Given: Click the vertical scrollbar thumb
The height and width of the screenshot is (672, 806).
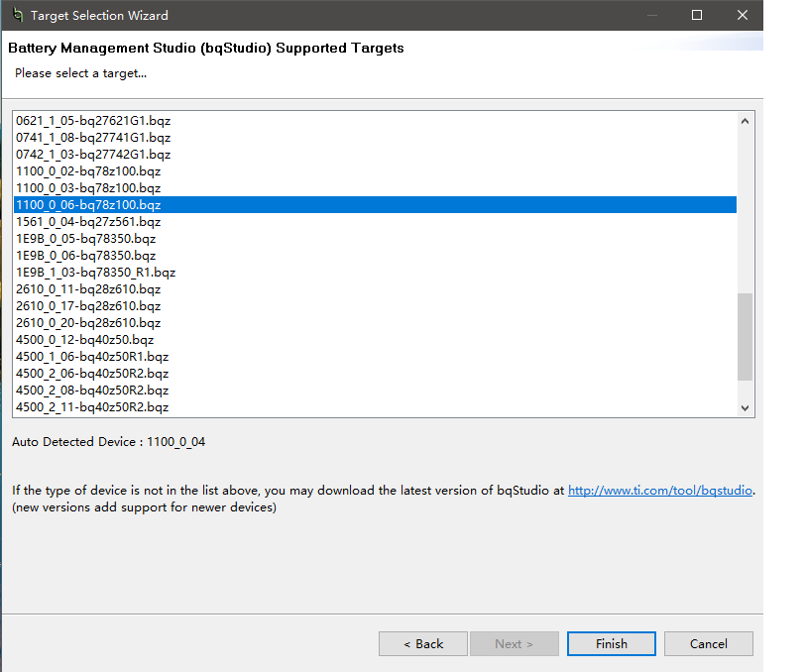Looking at the screenshot, I should coord(746,335).
